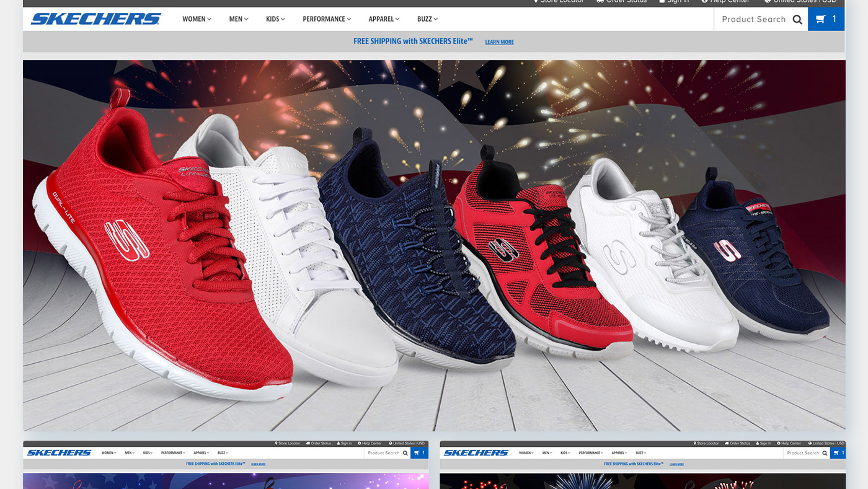Click the search magnifier icon in the large top page
Viewport: 868px width, 489px height.
pos(797,19)
